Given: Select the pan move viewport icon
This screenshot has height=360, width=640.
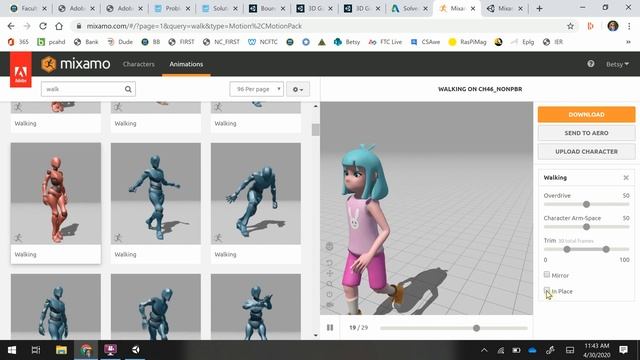Looking at the screenshot, I should (x=330, y=273).
